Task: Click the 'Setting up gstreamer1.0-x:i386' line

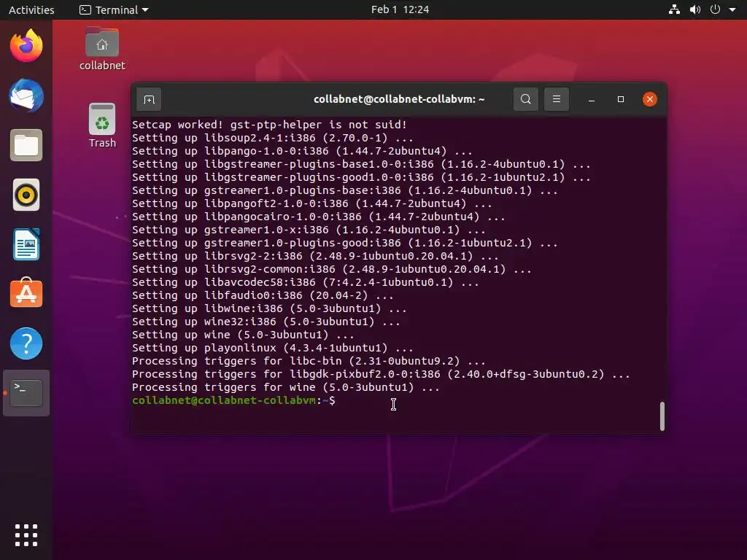Action: [309, 230]
